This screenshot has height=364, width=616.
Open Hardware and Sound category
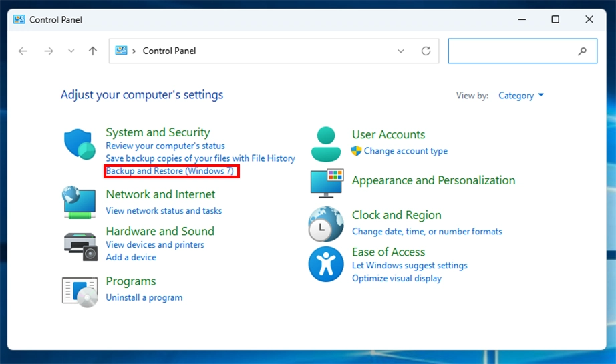[x=160, y=231]
